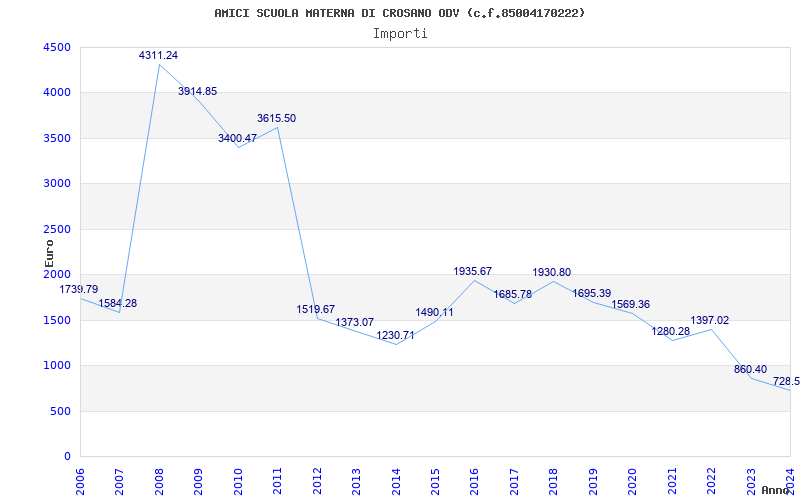Viewport: 800px width, 500px height.
Task: Select x-axis year label 2007
Action: [119, 481]
